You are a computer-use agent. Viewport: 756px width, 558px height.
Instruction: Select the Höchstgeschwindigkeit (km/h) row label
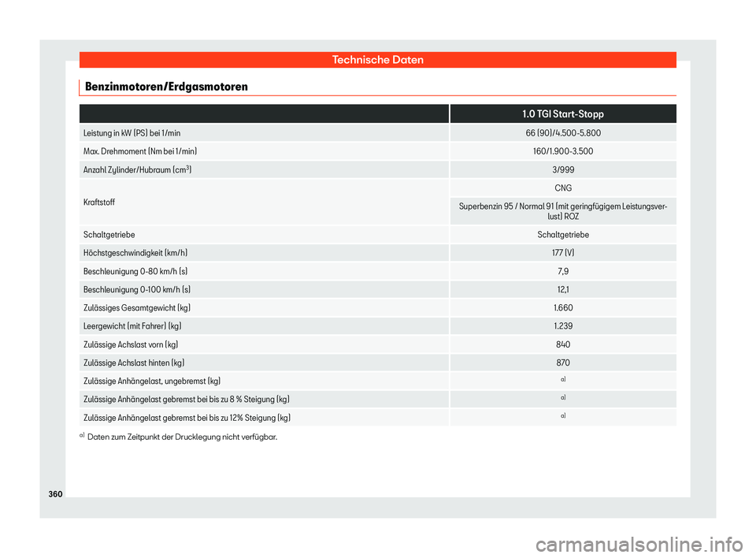135,253
